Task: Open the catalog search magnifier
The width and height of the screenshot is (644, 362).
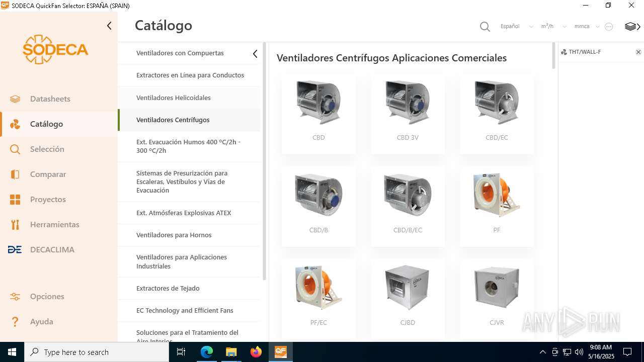Action: tap(485, 27)
